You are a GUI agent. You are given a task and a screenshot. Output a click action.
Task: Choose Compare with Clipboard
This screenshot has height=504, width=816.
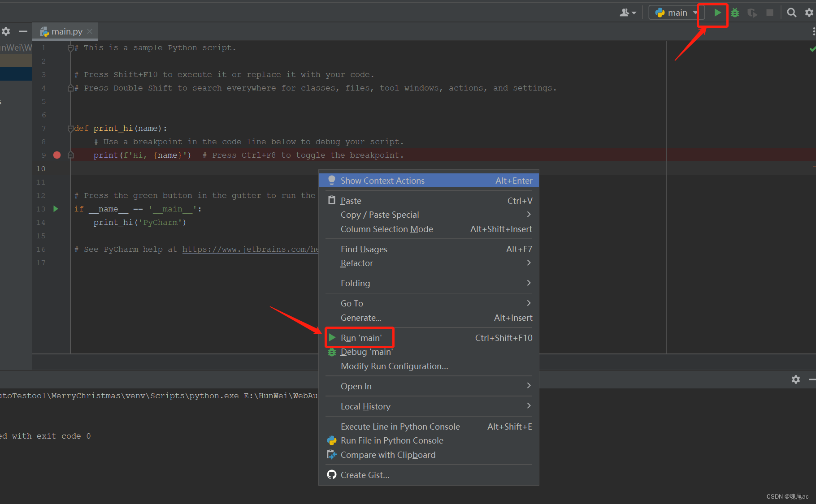429,455
